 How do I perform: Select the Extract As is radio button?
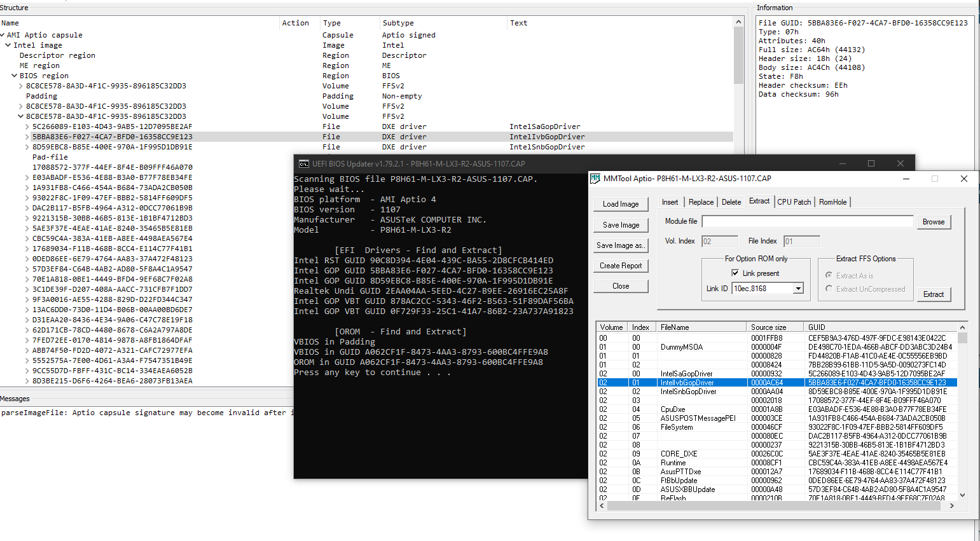point(829,275)
